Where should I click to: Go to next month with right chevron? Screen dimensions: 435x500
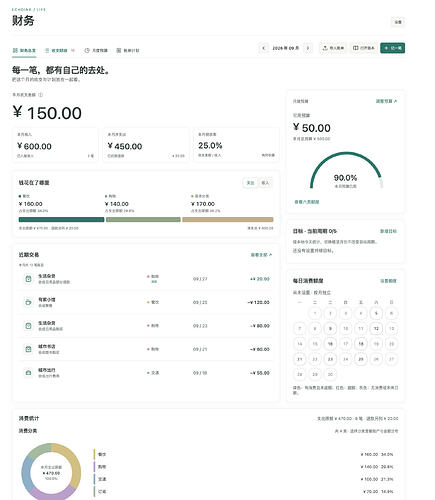(x=308, y=48)
